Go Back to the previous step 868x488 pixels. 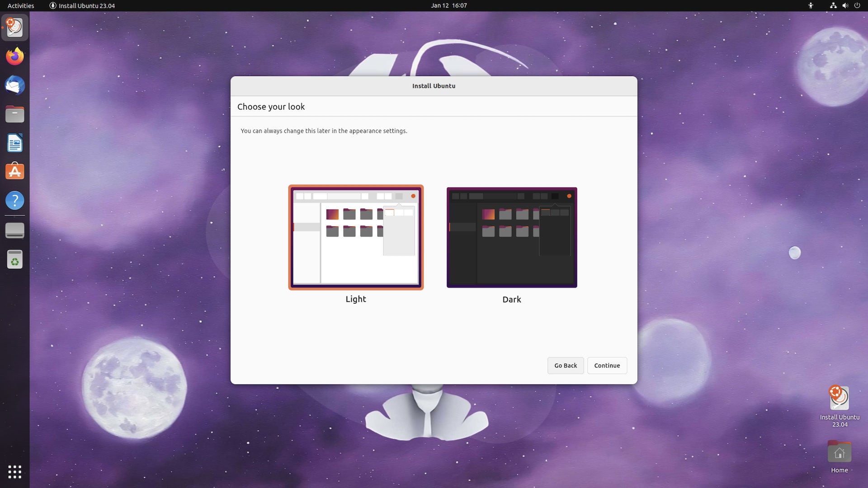566,366
